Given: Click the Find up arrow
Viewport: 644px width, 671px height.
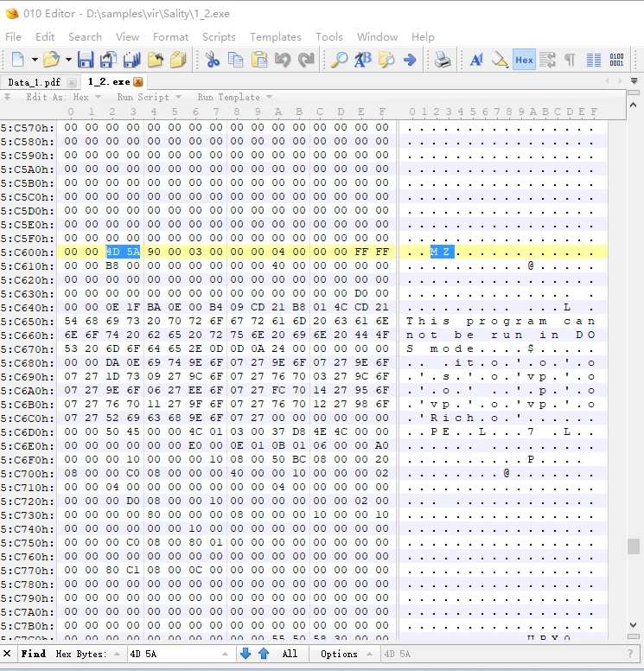Looking at the screenshot, I should click(x=264, y=654).
